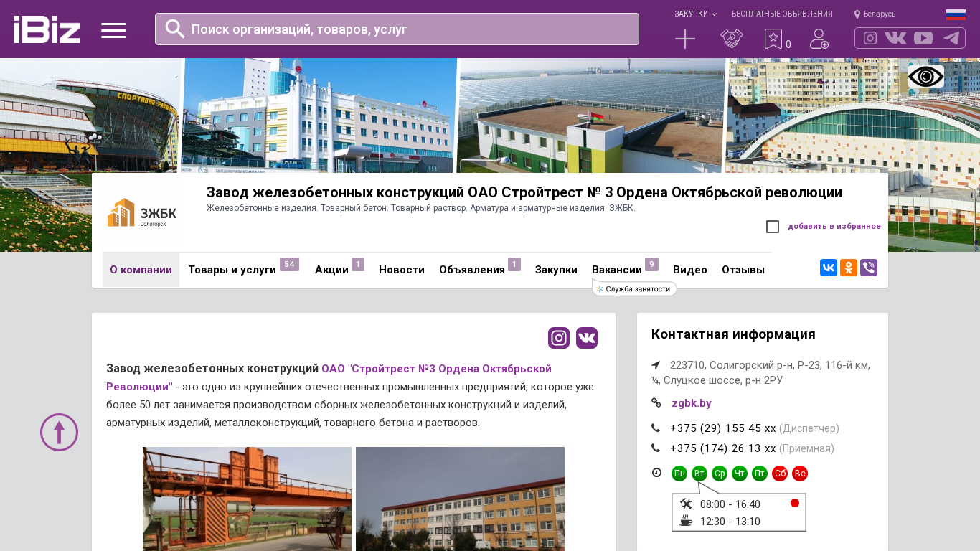Click the ЗЖБК company logo
Screen dimensions: 980x551
(142, 213)
